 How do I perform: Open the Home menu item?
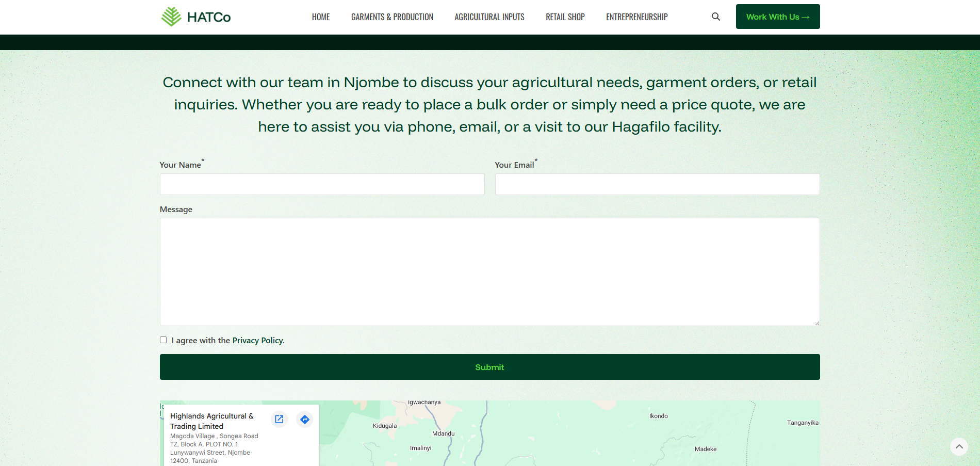pyautogui.click(x=321, y=17)
